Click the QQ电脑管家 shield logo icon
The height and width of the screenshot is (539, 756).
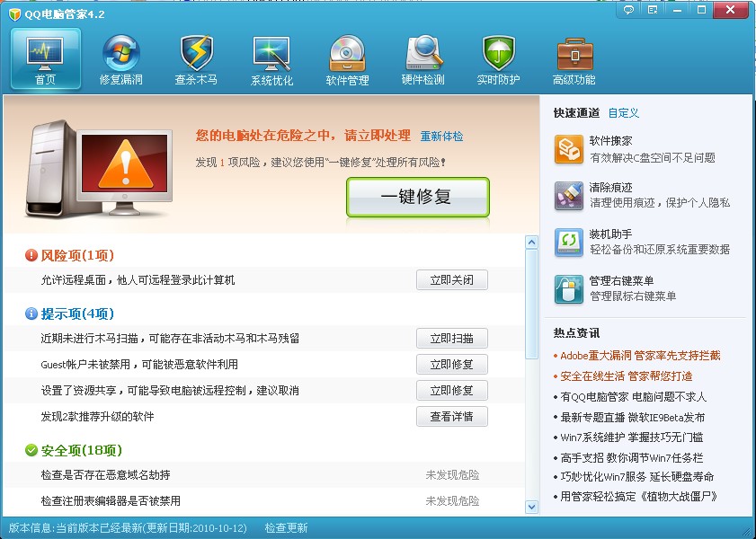(x=15, y=14)
